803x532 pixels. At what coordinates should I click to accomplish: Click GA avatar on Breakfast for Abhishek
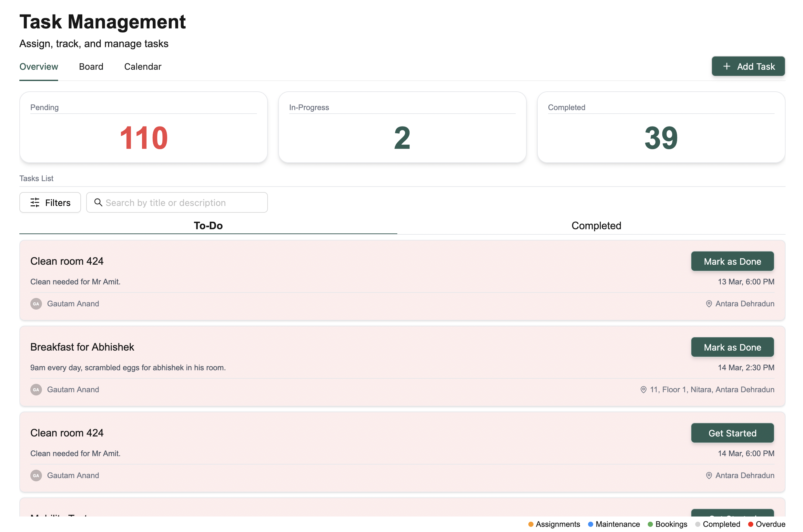coord(36,390)
